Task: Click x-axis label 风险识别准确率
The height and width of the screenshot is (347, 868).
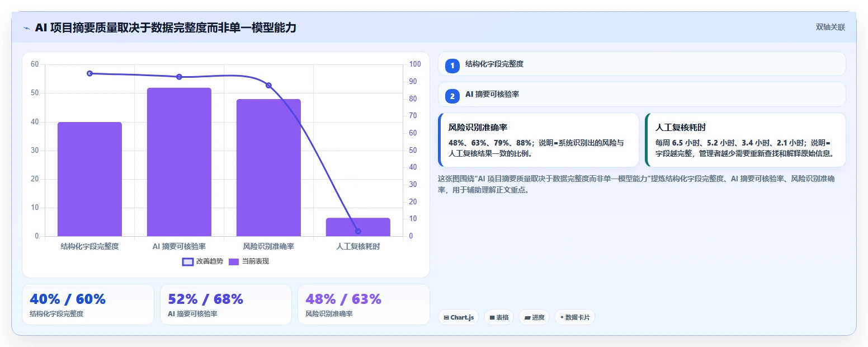Action: click(268, 246)
